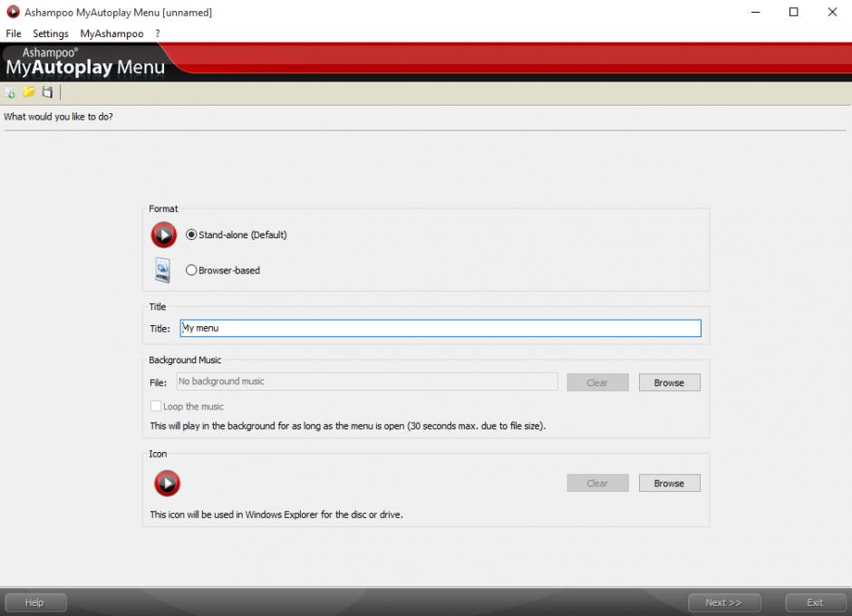Click the Next >> button
Screen dimensions: 852x616
pos(723,602)
